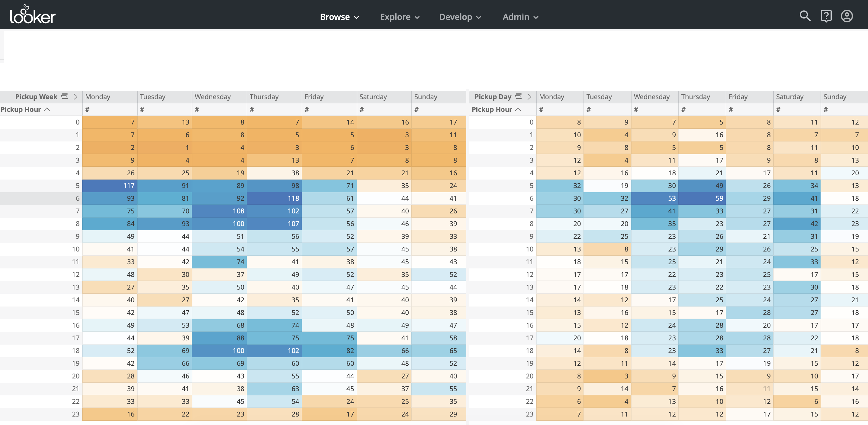The height and width of the screenshot is (425, 868).
Task: Click Monday column header in Pickup Week table
Action: 98,97
